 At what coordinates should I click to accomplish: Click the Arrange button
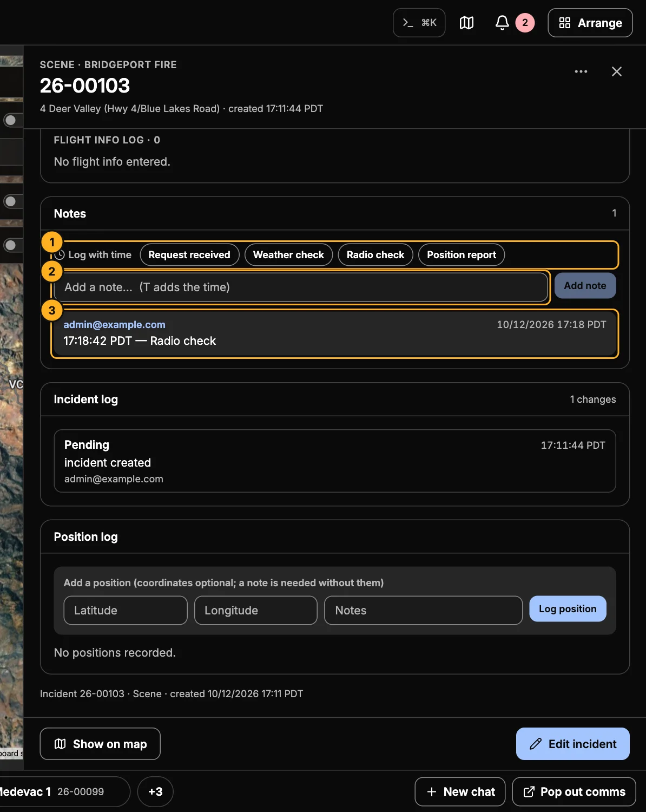click(590, 23)
